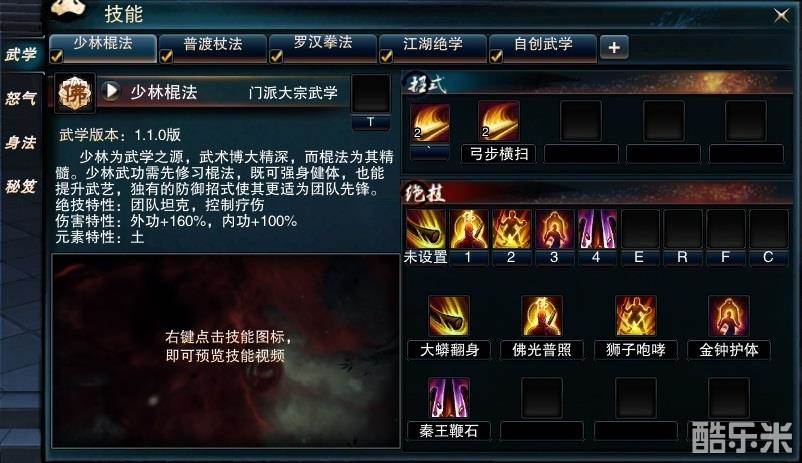The width and height of the screenshot is (802, 463).
Task: Open the 怒气 side category
Action: pyautogui.click(x=21, y=97)
